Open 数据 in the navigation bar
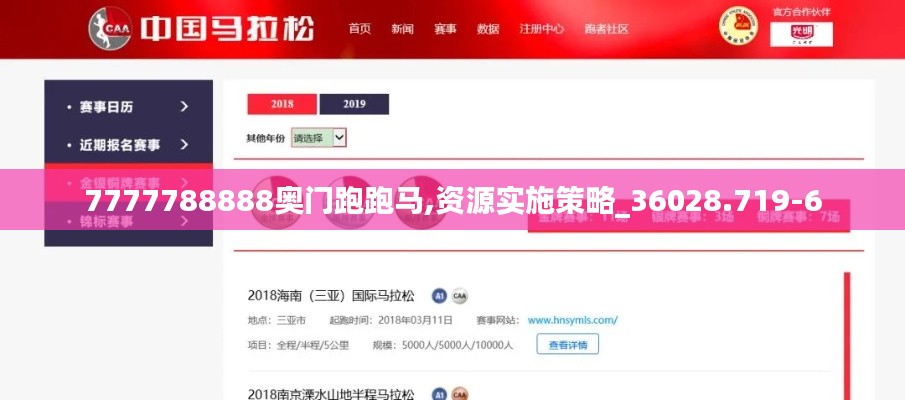The image size is (905, 400). tap(488, 29)
